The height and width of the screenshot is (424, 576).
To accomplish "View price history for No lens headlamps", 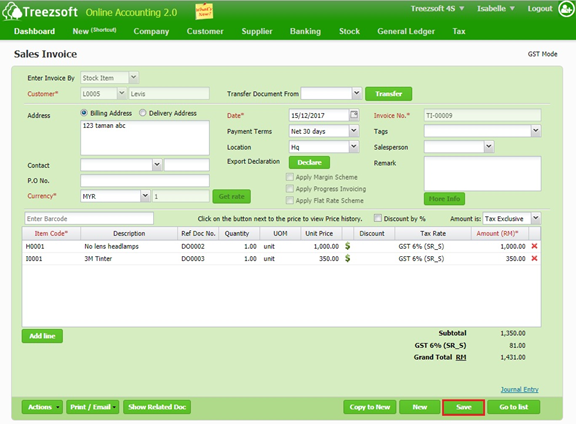I will 348,246.
